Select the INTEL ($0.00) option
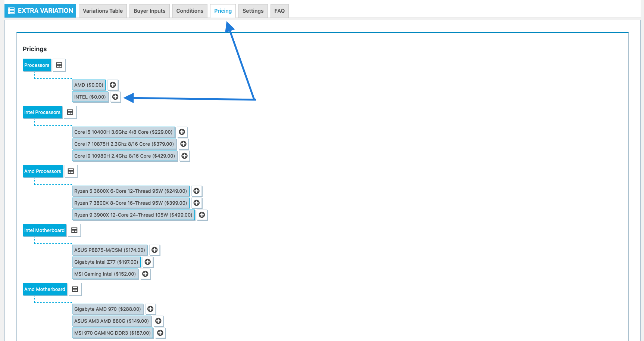The height and width of the screenshot is (341, 644). [x=90, y=97]
